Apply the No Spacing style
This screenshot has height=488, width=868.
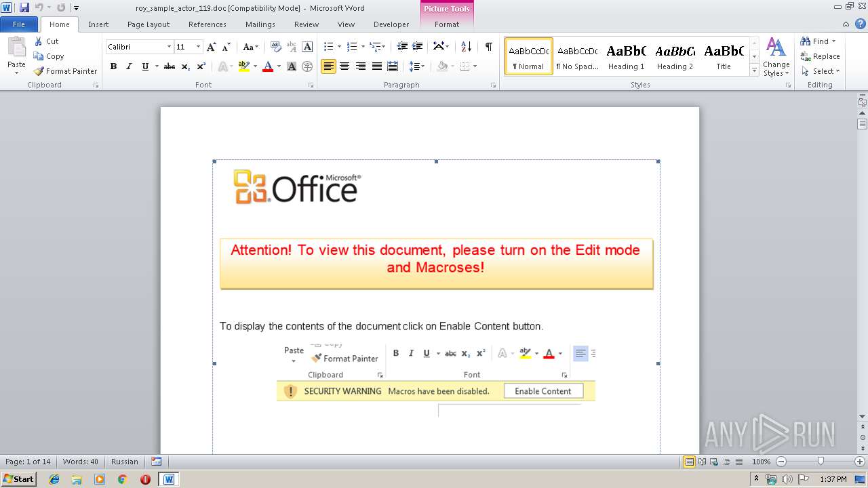click(577, 56)
